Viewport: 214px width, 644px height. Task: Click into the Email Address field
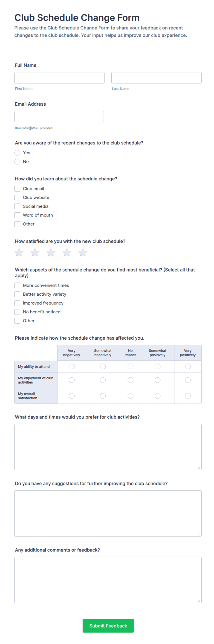click(x=59, y=116)
